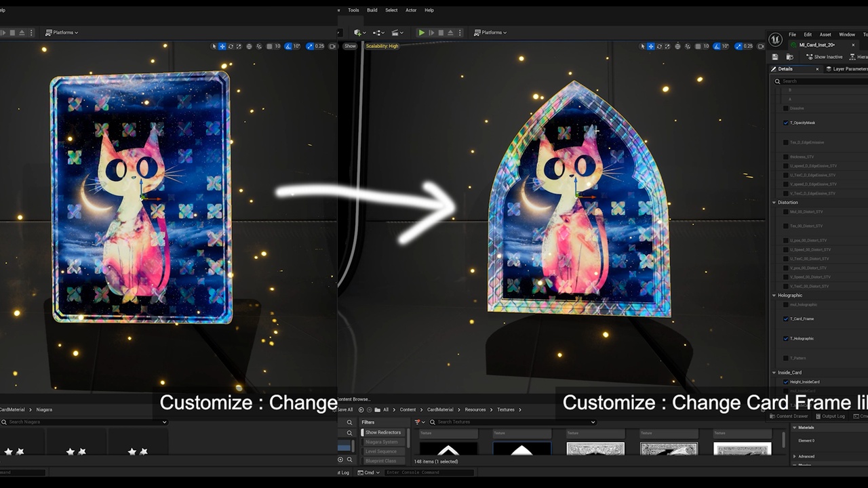
Task: Toggle the T_OpacityMask parameter checkbox
Action: 786,123
